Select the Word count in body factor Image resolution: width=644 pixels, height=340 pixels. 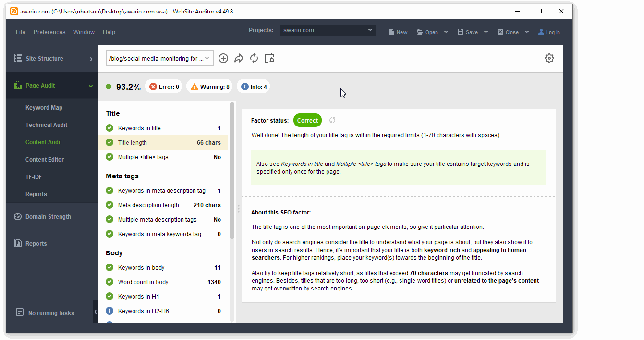pos(163,282)
